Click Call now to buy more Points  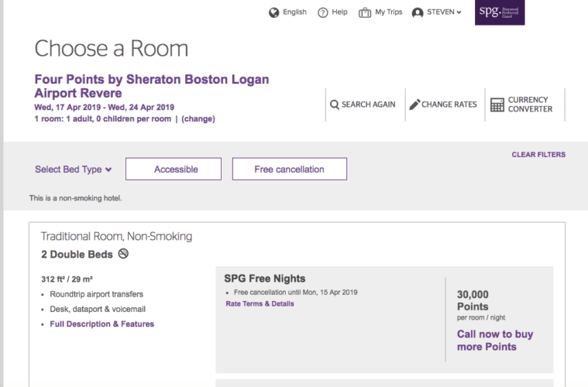coord(495,340)
